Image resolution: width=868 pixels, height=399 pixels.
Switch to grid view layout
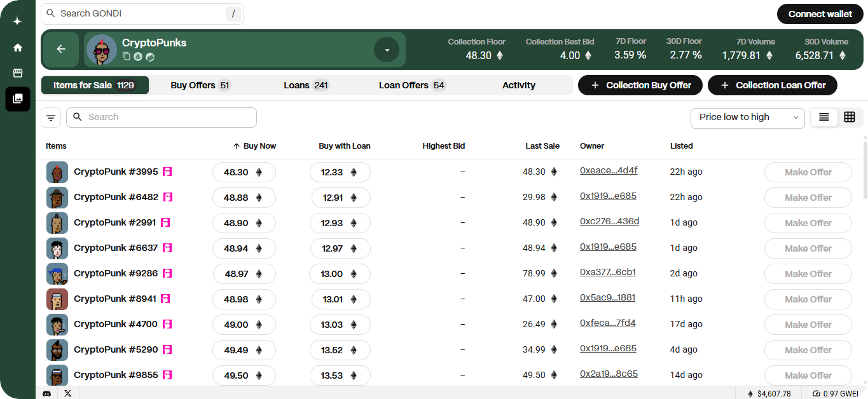[850, 117]
